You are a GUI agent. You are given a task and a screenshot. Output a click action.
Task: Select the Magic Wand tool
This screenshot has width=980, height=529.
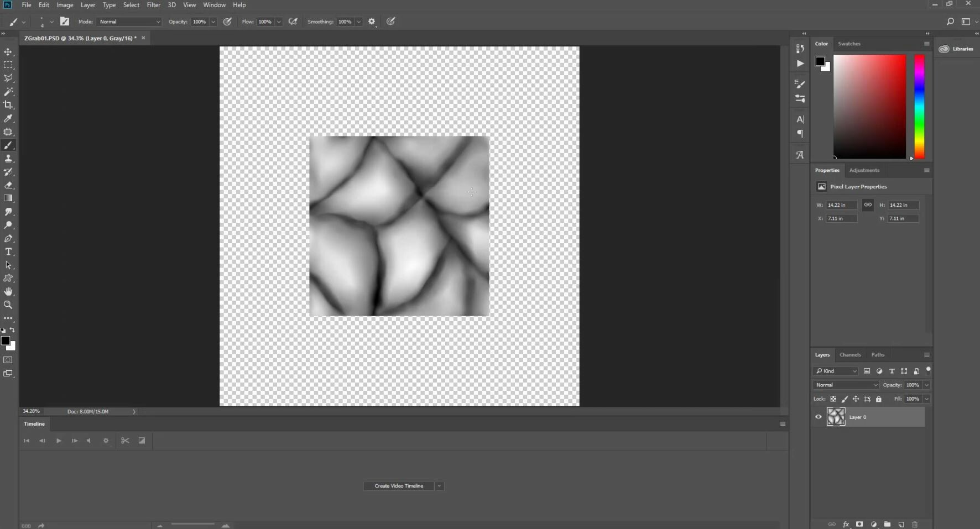tap(8, 91)
